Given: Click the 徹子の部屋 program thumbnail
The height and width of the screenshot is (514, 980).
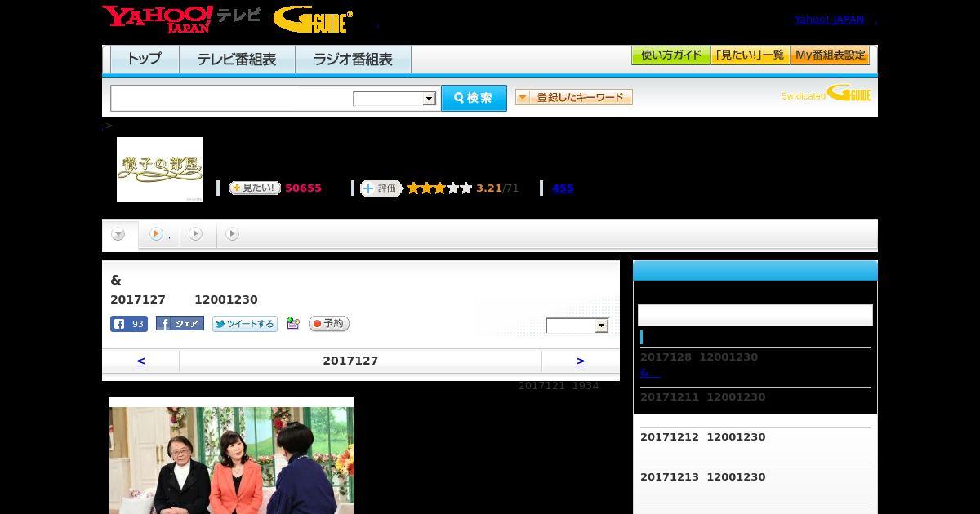Looking at the screenshot, I should (159, 170).
